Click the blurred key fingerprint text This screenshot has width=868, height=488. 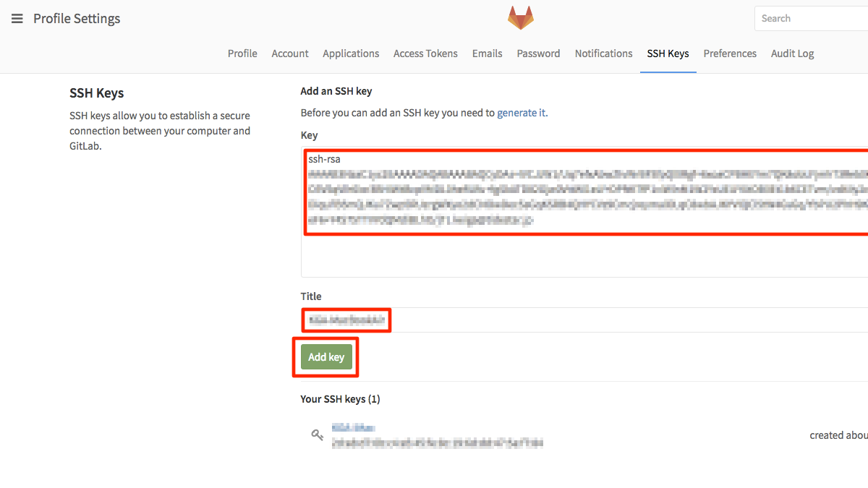tap(437, 442)
